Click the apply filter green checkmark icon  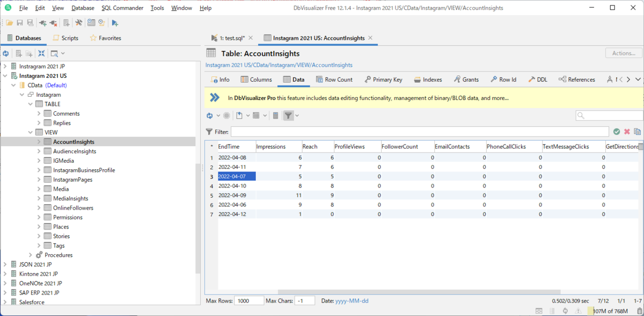(617, 132)
